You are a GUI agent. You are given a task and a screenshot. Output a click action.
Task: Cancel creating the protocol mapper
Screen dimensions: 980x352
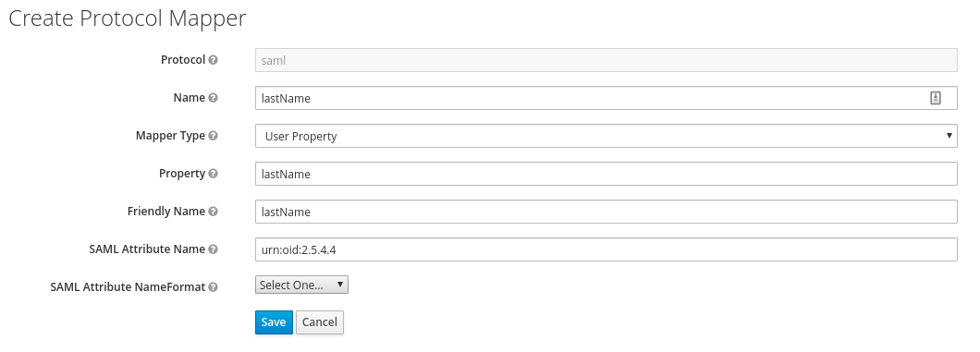point(319,322)
